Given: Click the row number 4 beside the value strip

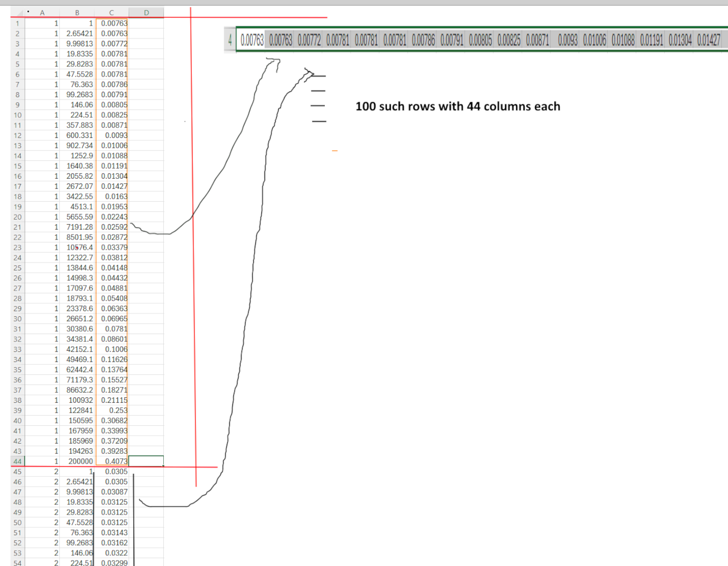Looking at the screenshot, I should 230,39.
